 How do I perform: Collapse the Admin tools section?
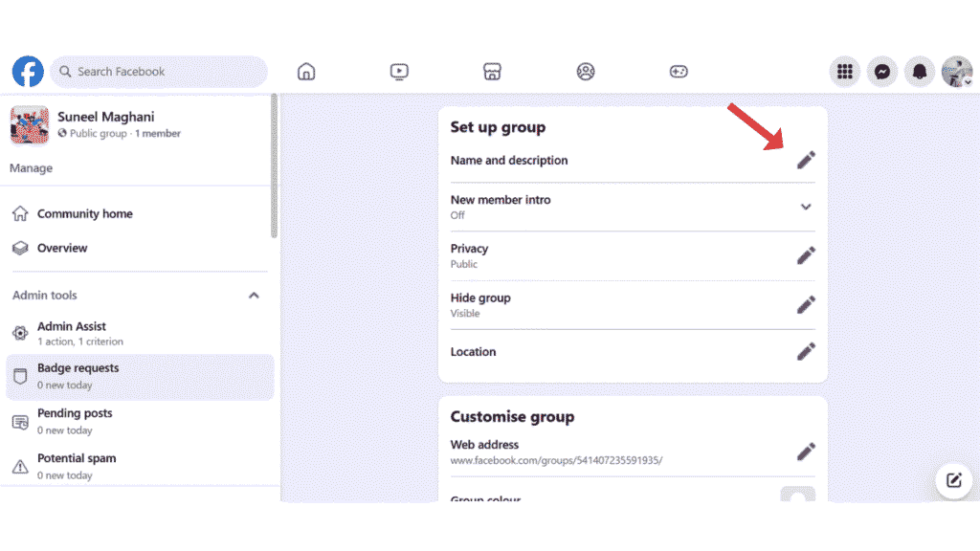point(254,296)
